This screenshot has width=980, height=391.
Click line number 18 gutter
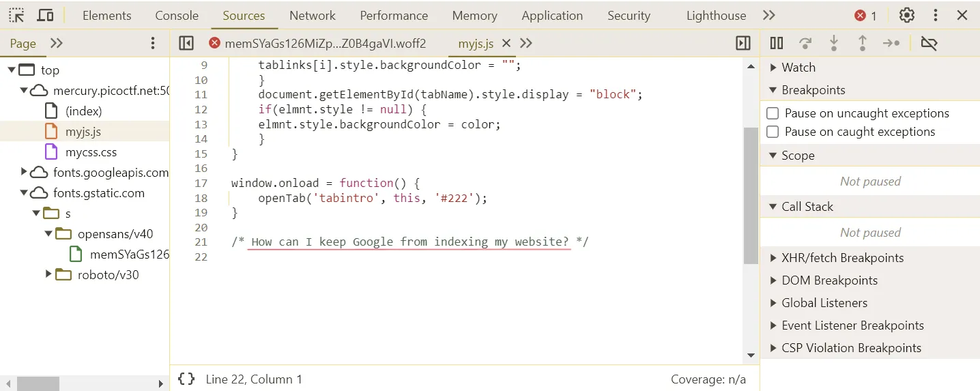pyautogui.click(x=201, y=198)
